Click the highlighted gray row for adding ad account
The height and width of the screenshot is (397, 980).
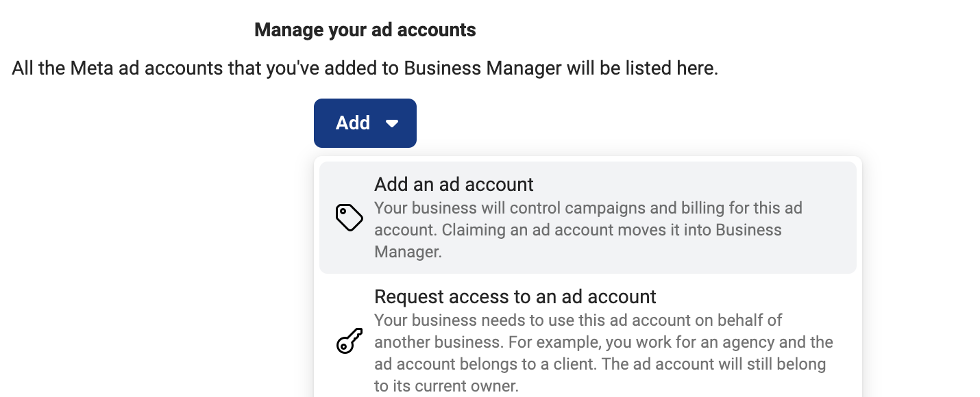(x=588, y=218)
